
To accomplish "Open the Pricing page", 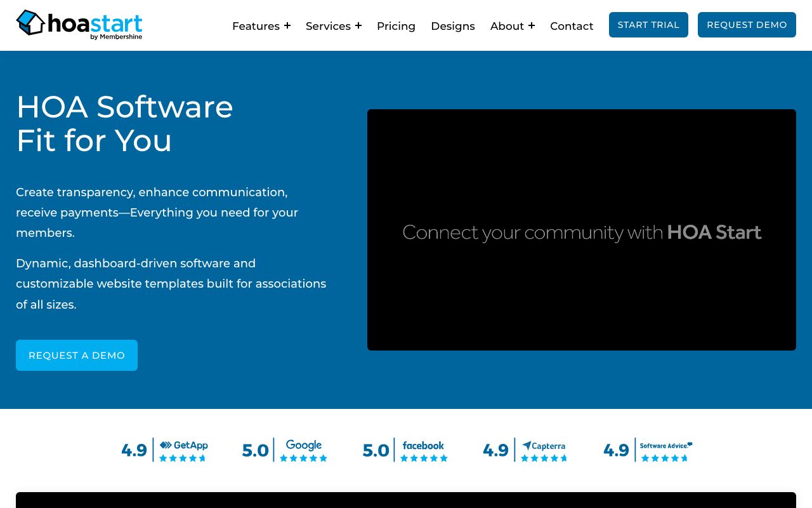I will point(396,26).
